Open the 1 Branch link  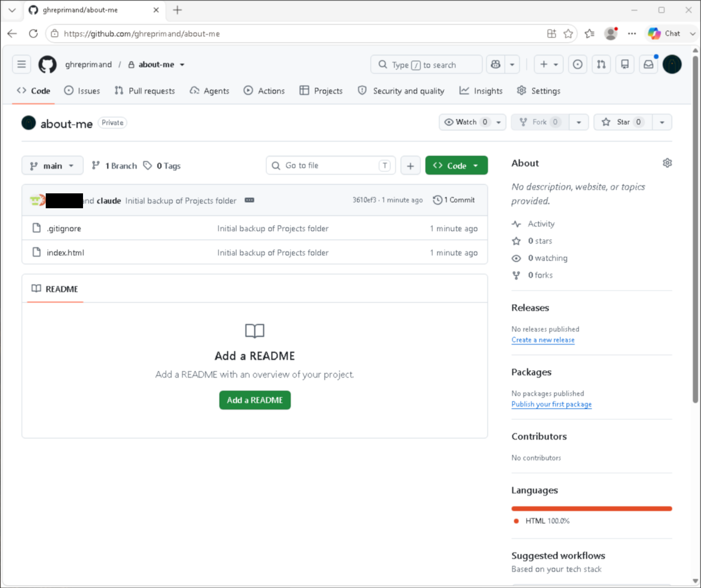[114, 166]
